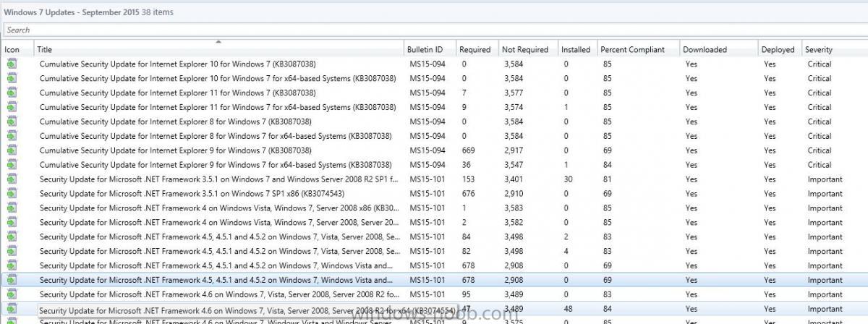Select Internet Explorer 9 for Windows 7 (KB3087038) title
Viewport: 868px width, 324px height.
coord(175,150)
